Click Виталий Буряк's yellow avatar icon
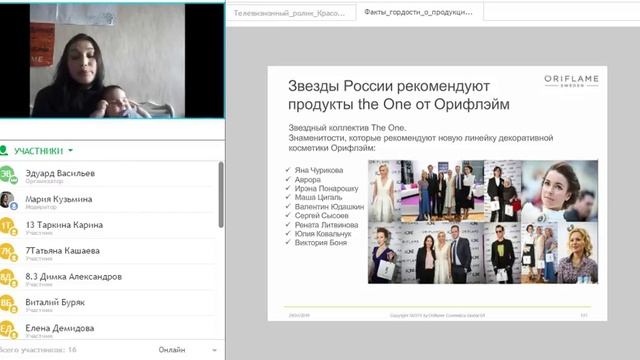 tap(7, 303)
